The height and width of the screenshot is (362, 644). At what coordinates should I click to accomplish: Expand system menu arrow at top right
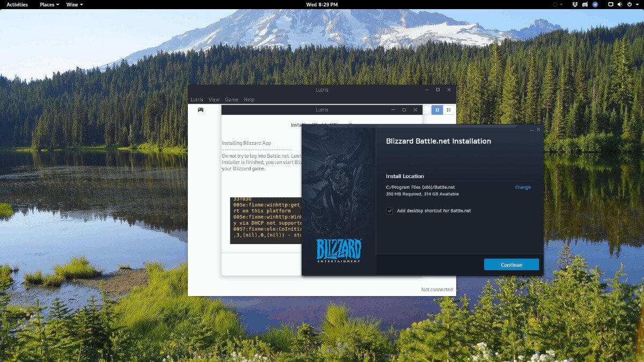click(637, 4)
